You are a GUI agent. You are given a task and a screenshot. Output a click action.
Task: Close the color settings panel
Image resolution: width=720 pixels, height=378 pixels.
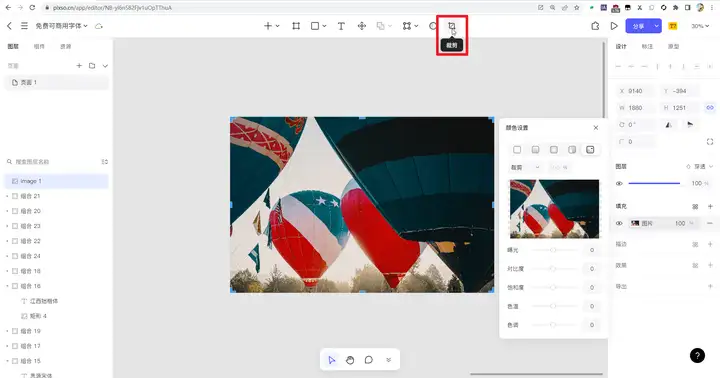[x=596, y=128]
